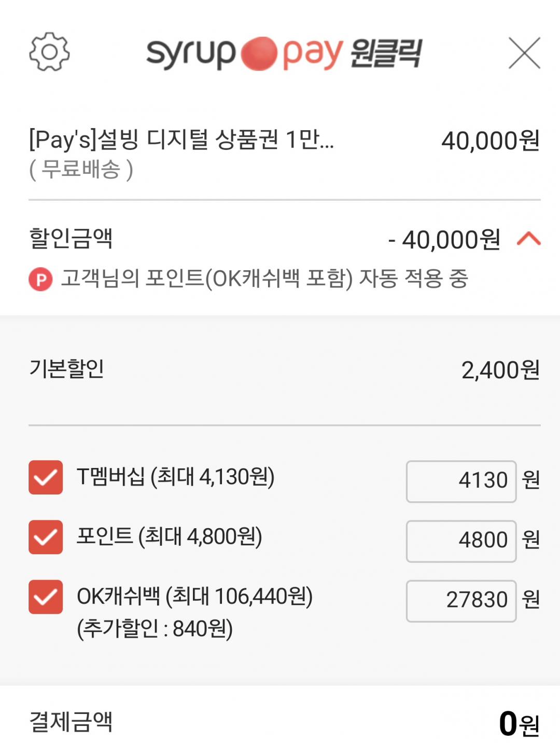The height and width of the screenshot is (743, 560).
Task: Tap the 설빙 디지털 상품권 product name
Action: click(181, 140)
